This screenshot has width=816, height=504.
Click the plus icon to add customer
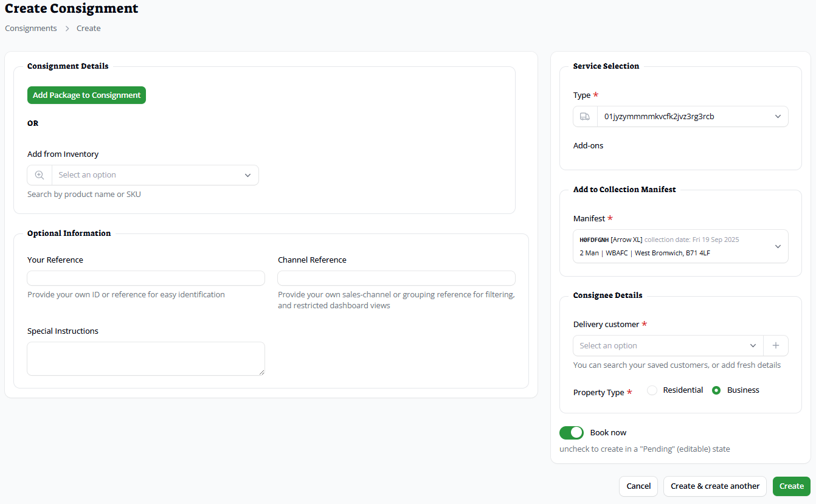[776, 345]
